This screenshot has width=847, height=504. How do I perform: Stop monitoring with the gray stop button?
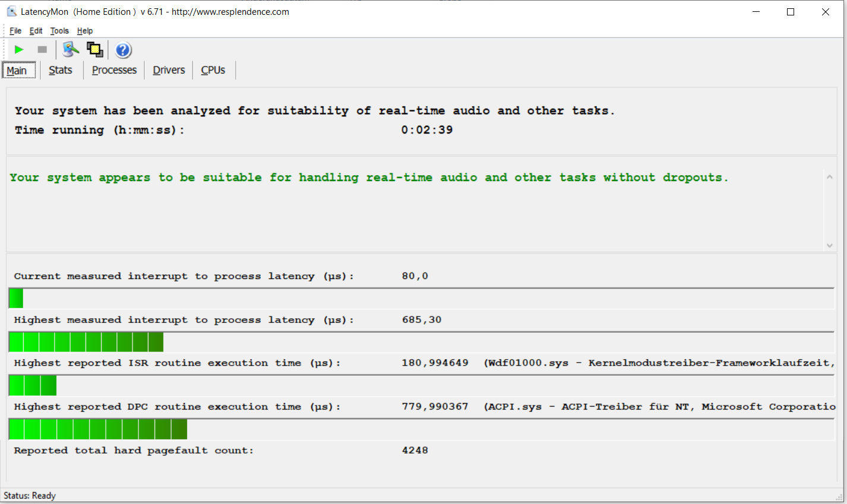click(42, 50)
